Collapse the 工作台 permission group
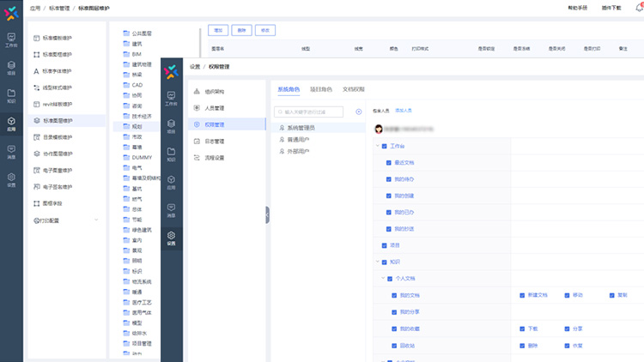Screen dimensions: 644x362 pyautogui.click(x=376, y=146)
